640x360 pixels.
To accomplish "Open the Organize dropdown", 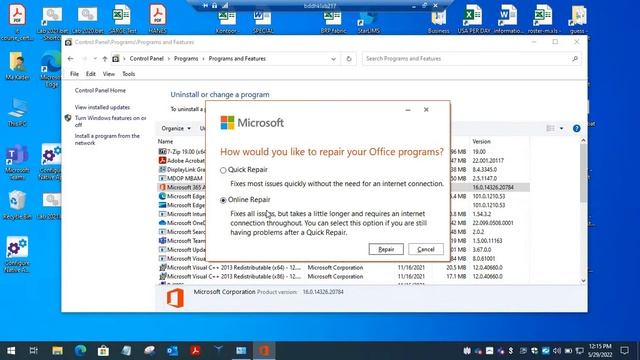I will click(176, 129).
